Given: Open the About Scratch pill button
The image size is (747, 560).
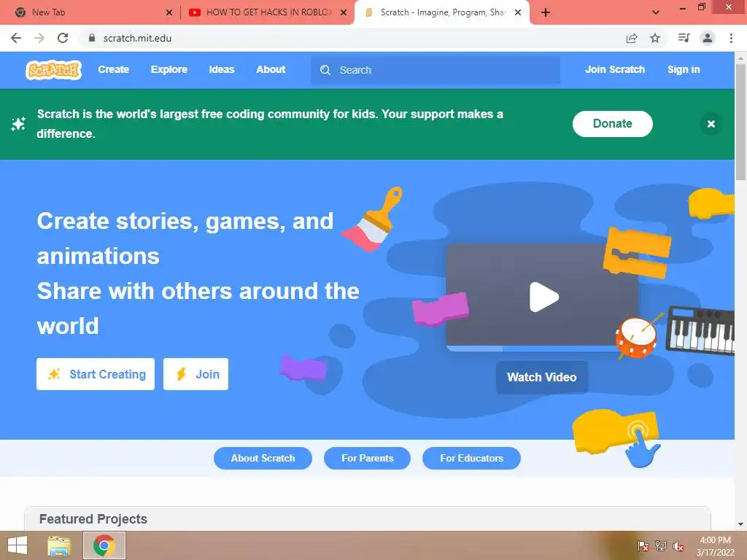Looking at the screenshot, I should pyautogui.click(x=263, y=458).
